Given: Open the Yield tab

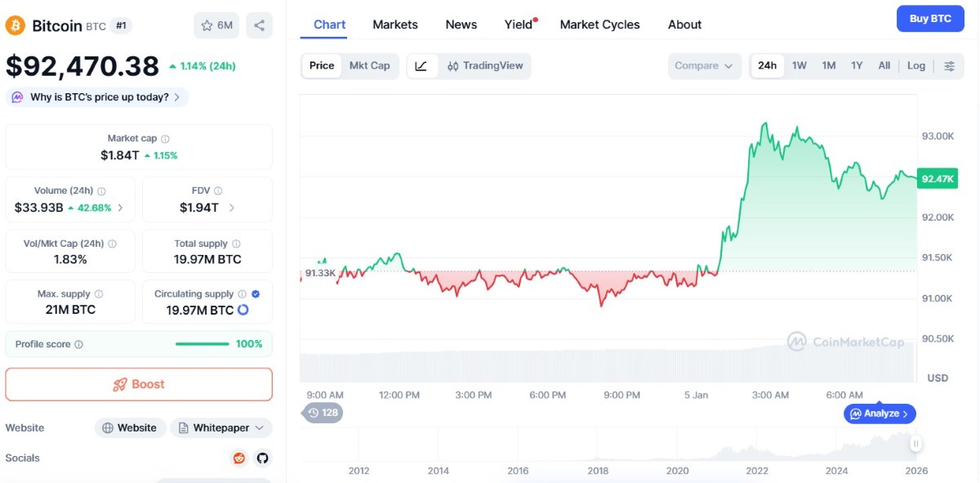Looking at the screenshot, I should [519, 25].
